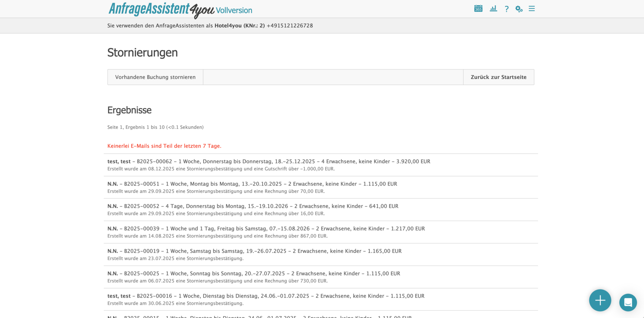644x318 pixels.
Task: Click 'Zurück zur Startseite' button
Action: 499,77
